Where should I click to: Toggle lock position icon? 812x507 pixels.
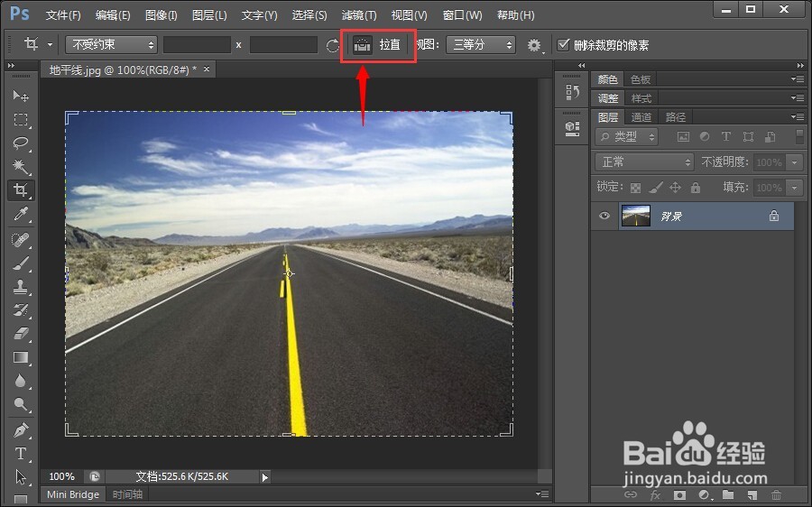[x=675, y=188]
